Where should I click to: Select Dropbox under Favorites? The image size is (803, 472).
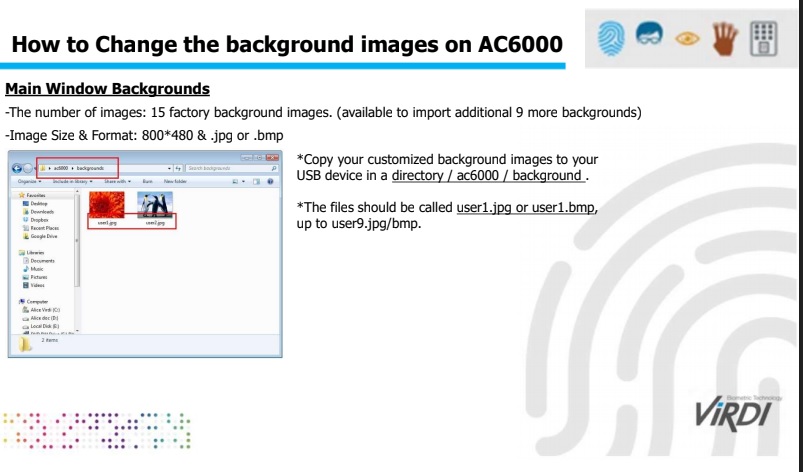36,220
